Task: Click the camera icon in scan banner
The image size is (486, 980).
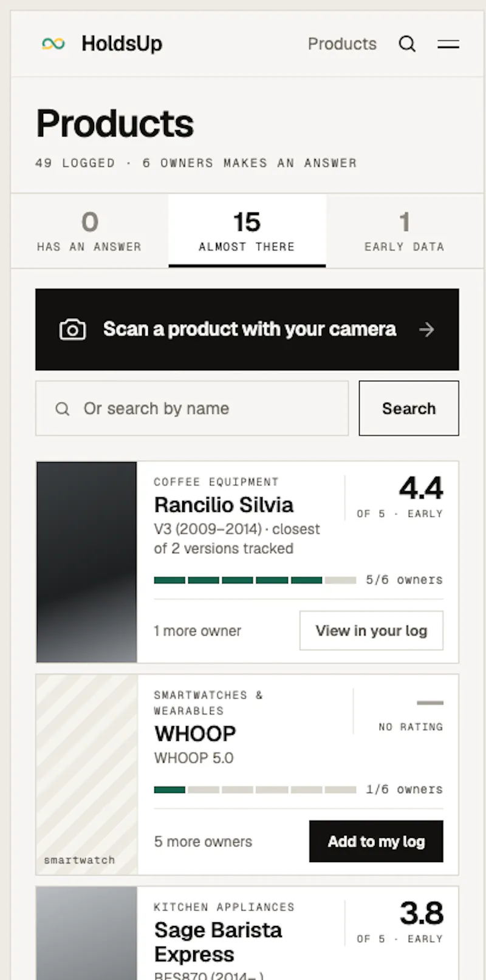Action: (72, 329)
